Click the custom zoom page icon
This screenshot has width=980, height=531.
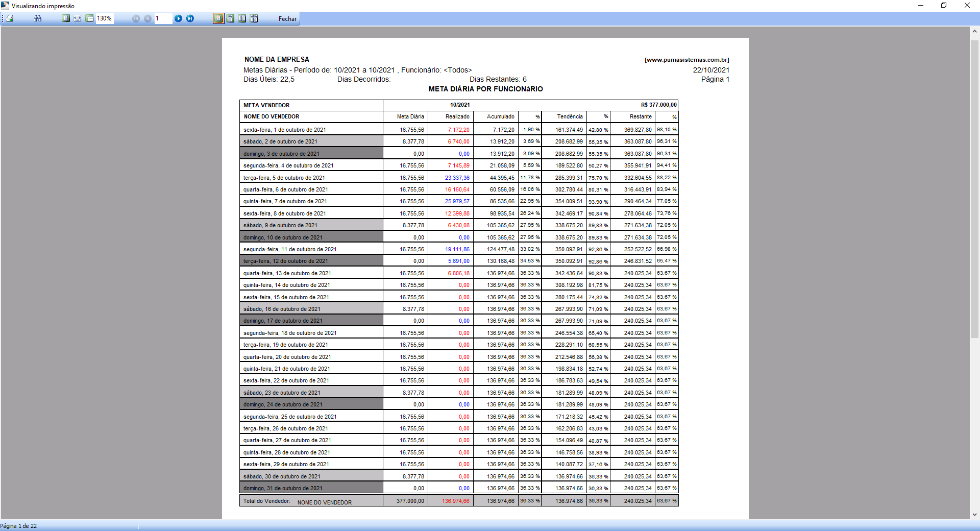pyautogui.click(x=90, y=18)
